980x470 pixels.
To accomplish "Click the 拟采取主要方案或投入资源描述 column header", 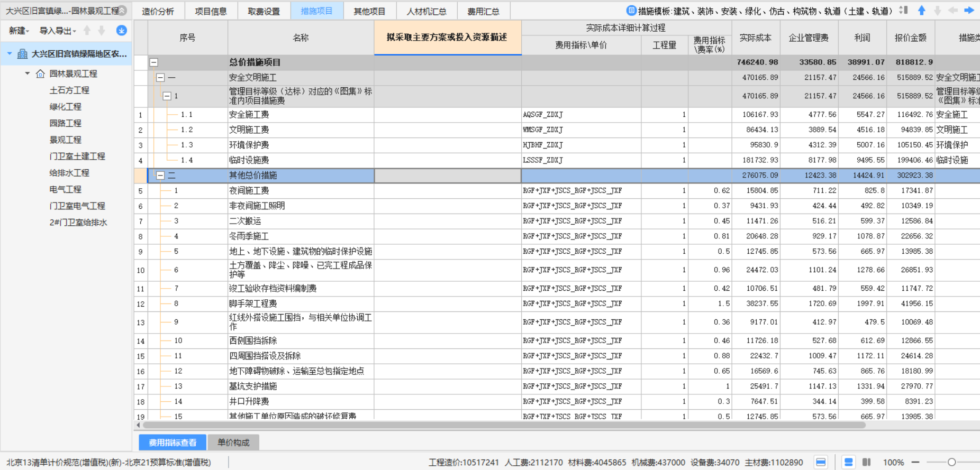I will click(448, 38).
